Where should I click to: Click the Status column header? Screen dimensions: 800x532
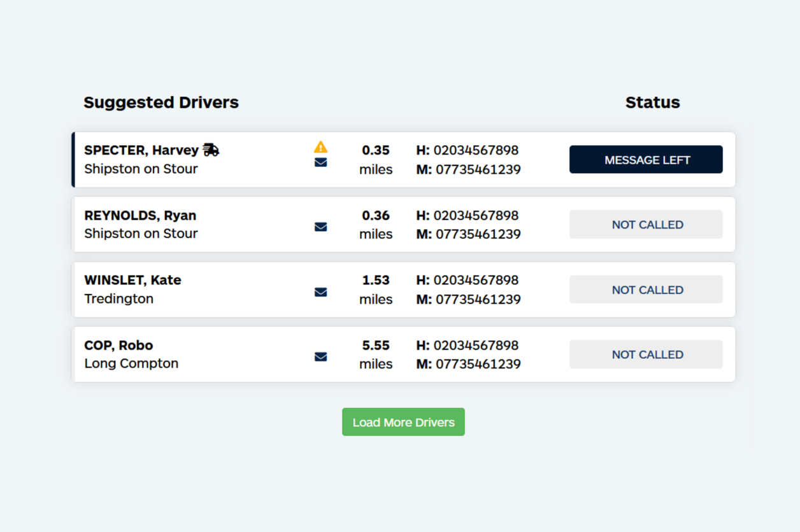coord(652,102)
